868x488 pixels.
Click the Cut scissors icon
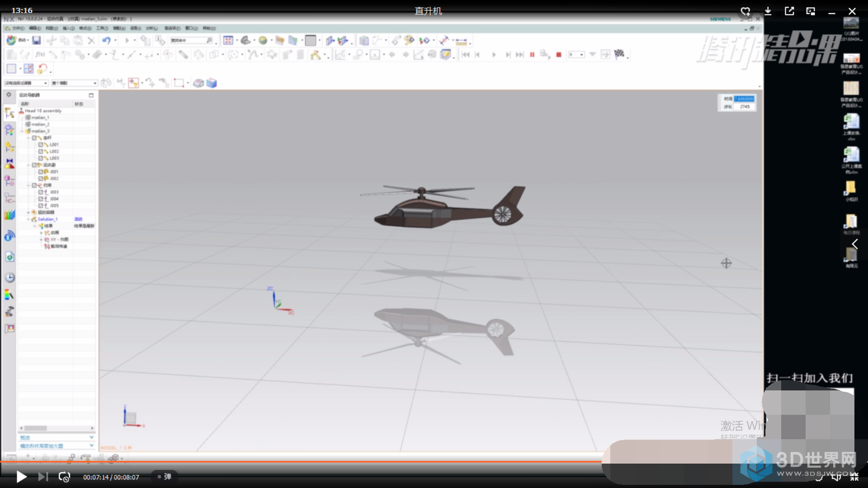51,41
